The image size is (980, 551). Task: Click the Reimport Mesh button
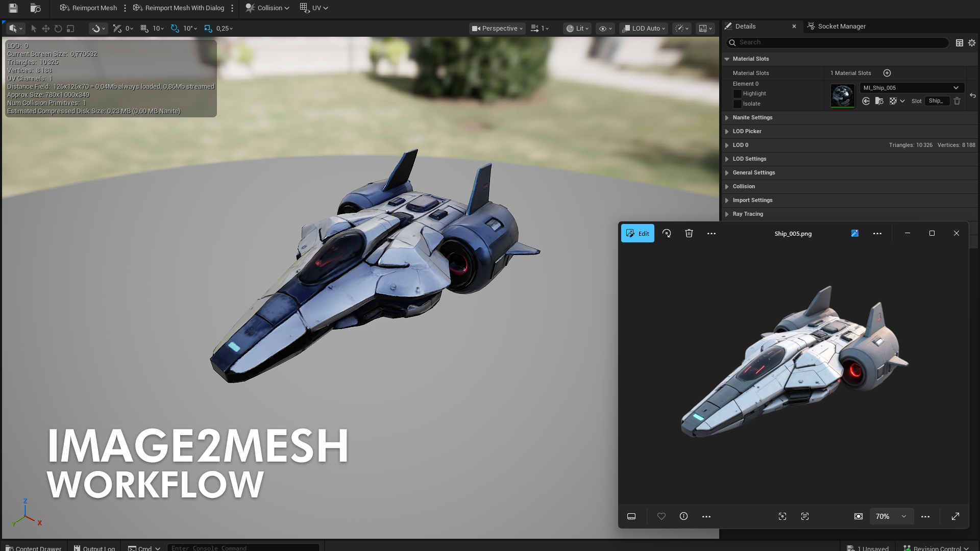[89, 8]
